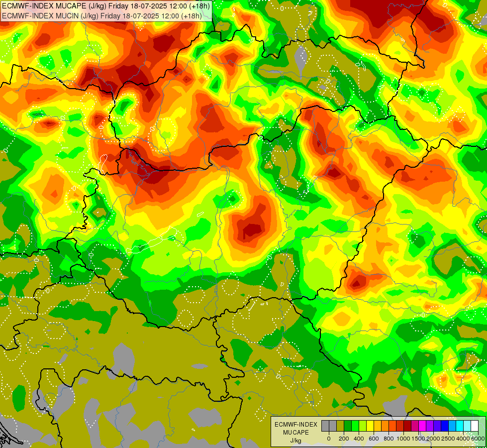Click the dark maroon swatch after 1000
This screenshot has width=487, height=448.
pyautogui.click(x=407, y=426)
